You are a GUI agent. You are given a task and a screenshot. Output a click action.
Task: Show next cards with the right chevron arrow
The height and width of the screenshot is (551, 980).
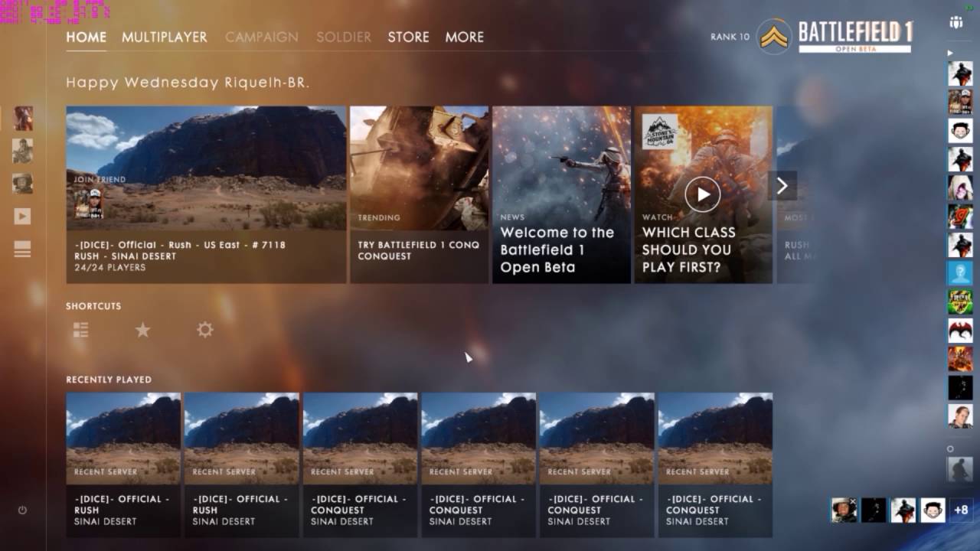point(782,185)
